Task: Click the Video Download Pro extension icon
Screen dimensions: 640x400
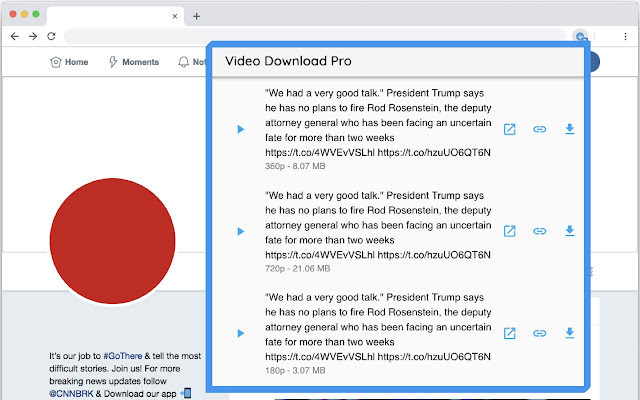Action: (x=580, y=36)
